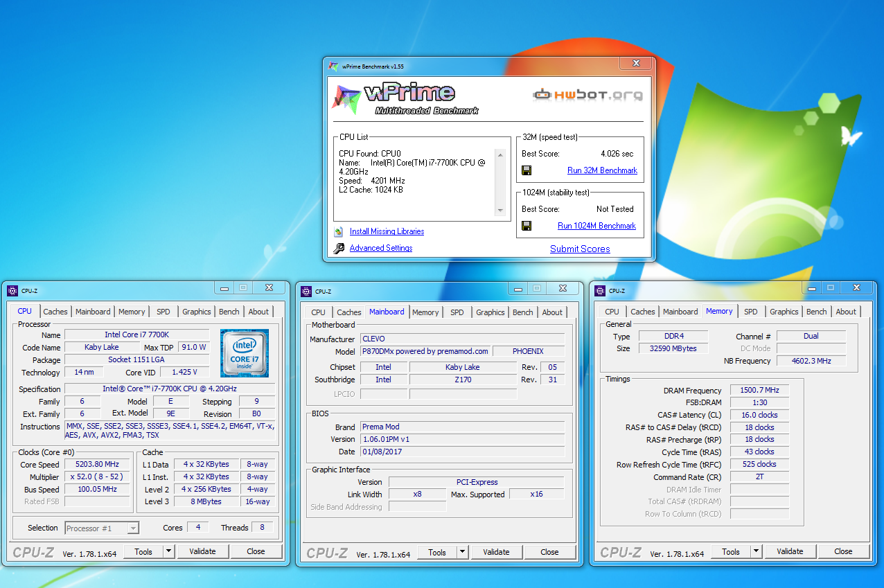
Task: Click Submit Scores link
Action: (x=580, y=249)
